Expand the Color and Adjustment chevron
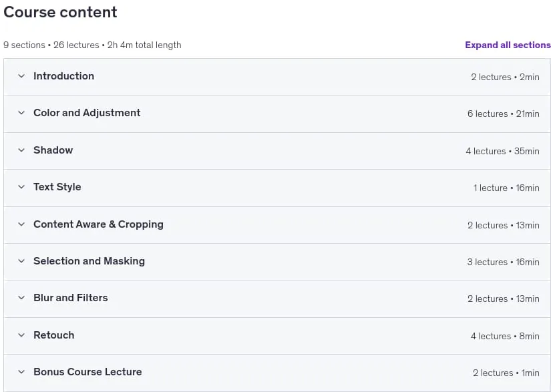 click(21, 113)
